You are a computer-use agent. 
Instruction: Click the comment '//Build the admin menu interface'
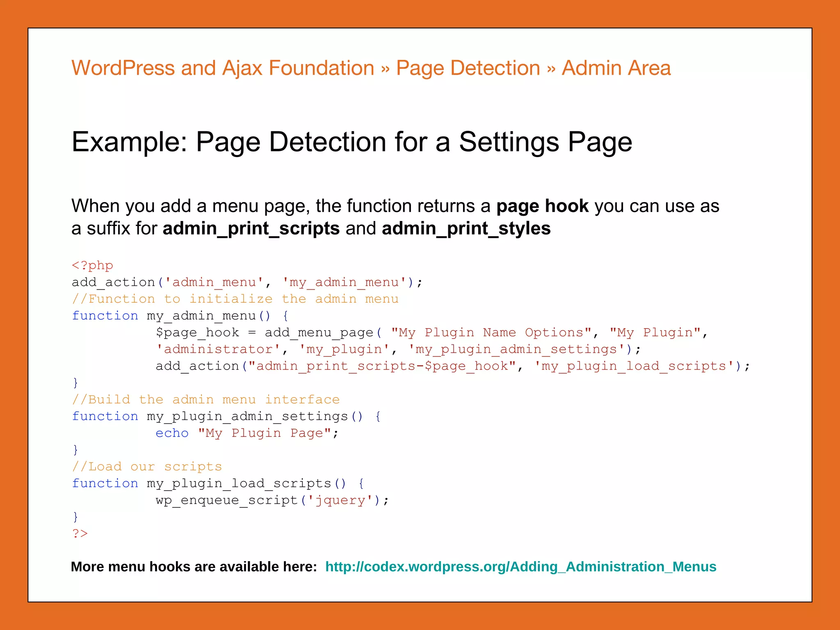coord(206,399)
